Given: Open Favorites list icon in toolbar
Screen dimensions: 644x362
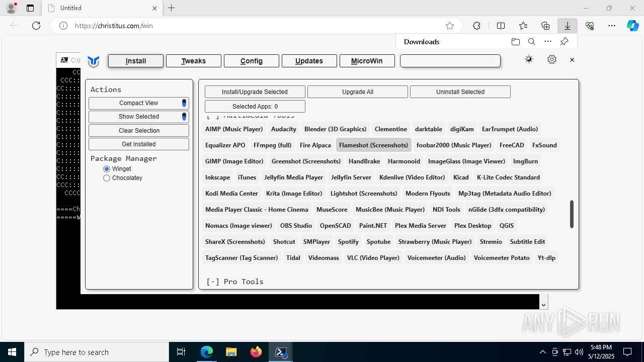Looking at the screenshot, I should tap(523, 26).
